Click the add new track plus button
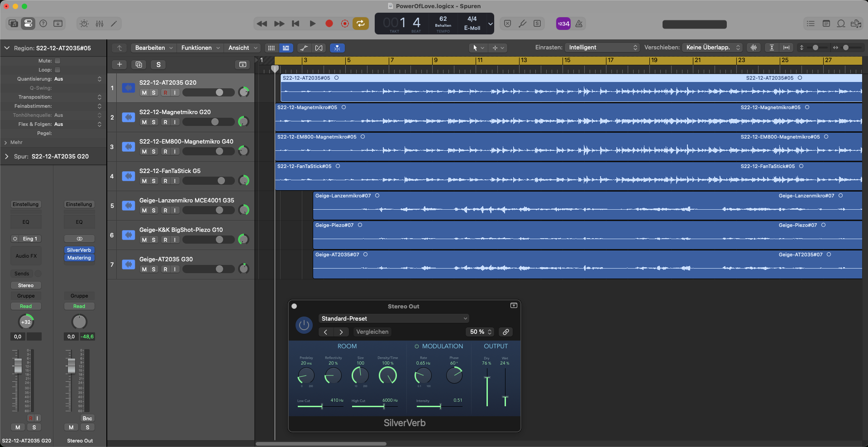 tap(119, 65)
